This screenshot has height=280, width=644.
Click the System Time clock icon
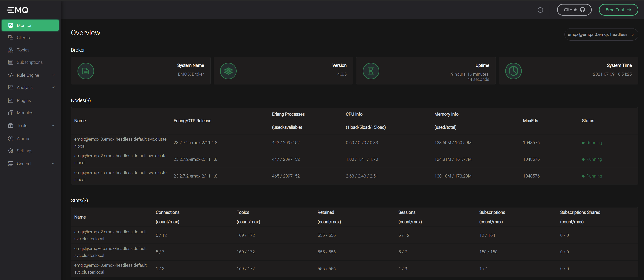(513, 71)
